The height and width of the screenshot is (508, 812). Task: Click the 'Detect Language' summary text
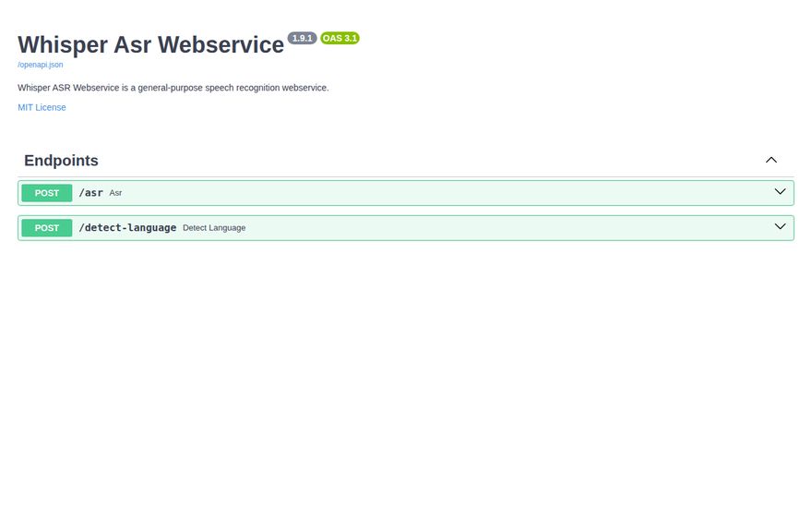pos(214,228)
